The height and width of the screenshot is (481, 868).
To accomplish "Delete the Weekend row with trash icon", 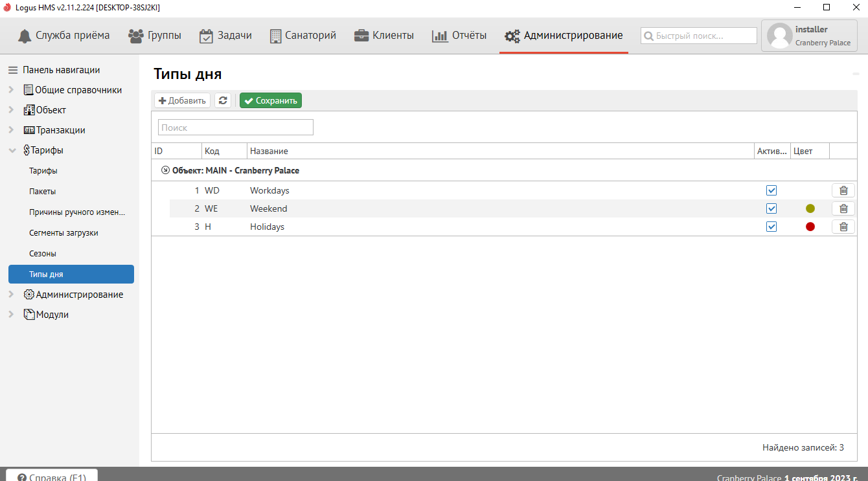I will pos(843,208).
